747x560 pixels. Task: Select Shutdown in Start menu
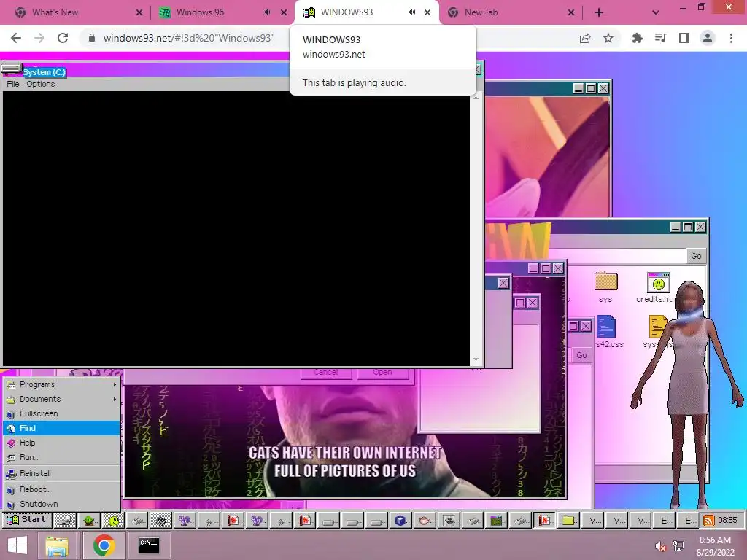coord(62,504)
